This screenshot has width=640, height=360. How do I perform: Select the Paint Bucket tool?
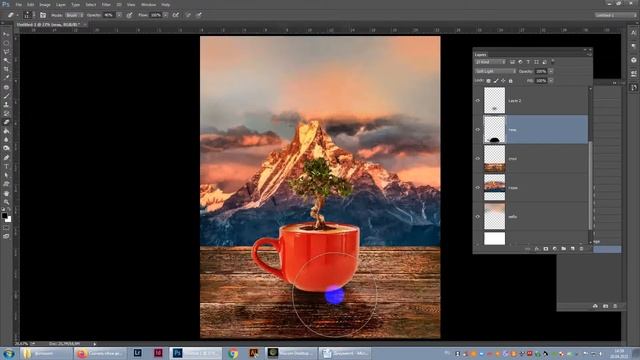pos(6,131)
